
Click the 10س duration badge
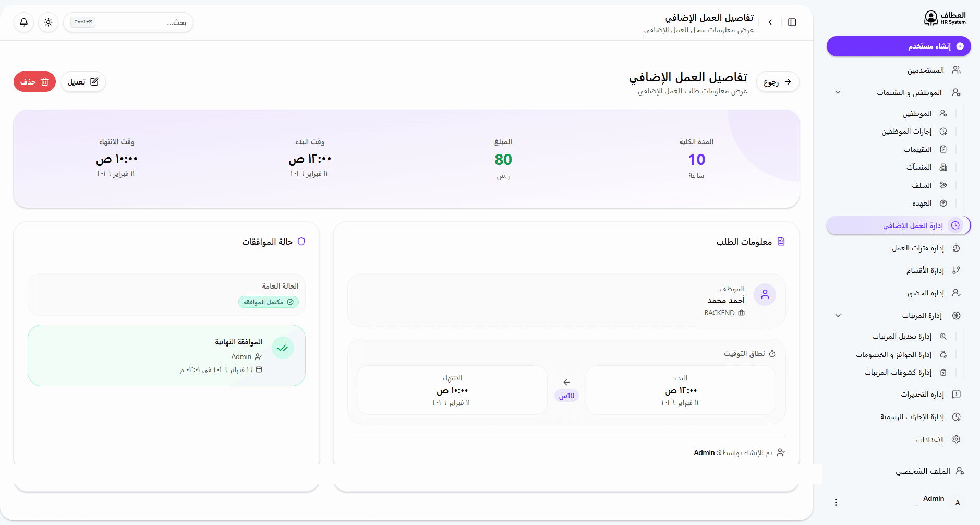point(566,396)
